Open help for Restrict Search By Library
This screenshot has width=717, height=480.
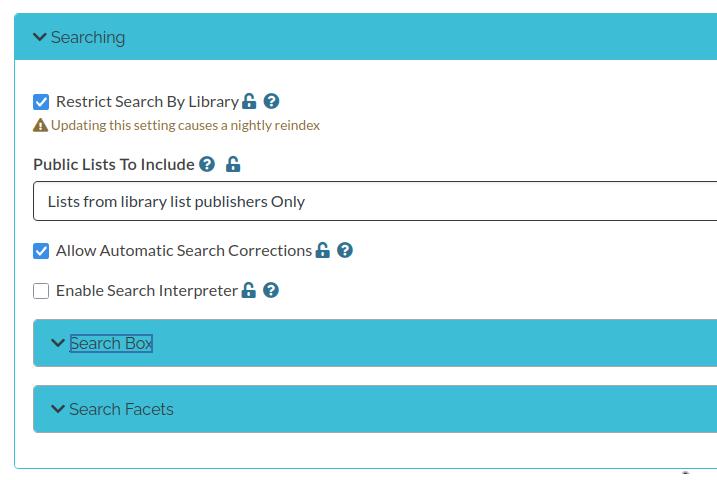click(x=271, y=101)
